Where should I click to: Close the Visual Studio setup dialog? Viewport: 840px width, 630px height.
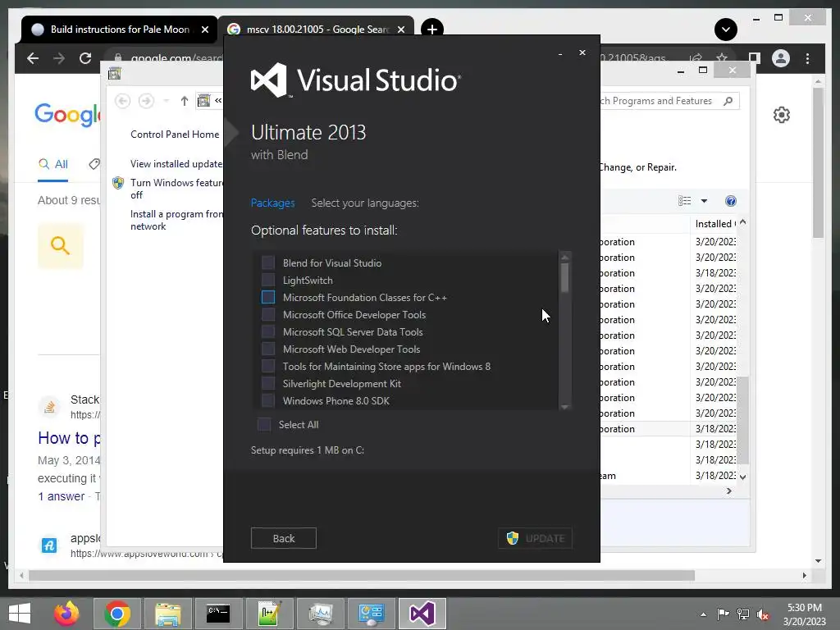pos(582,52)
